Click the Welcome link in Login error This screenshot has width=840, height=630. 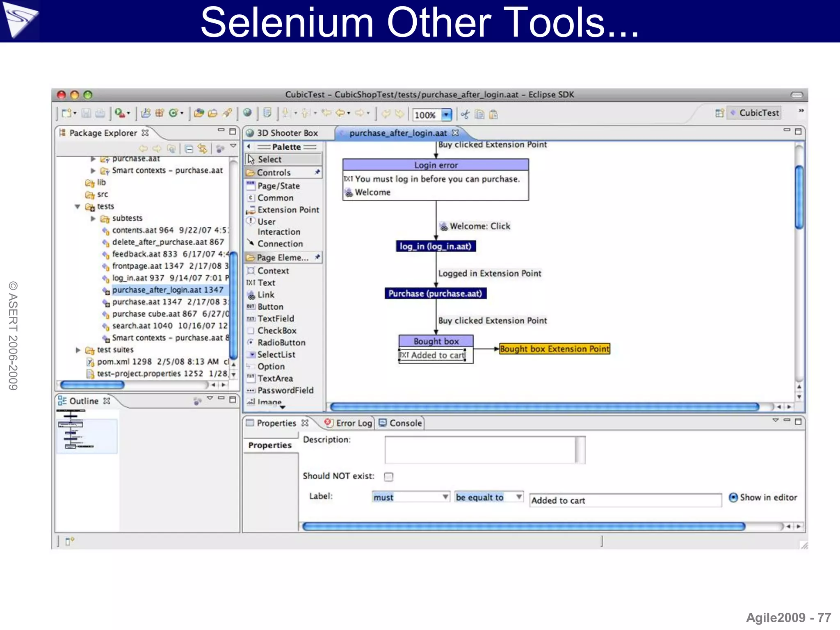tap(368, 192)
